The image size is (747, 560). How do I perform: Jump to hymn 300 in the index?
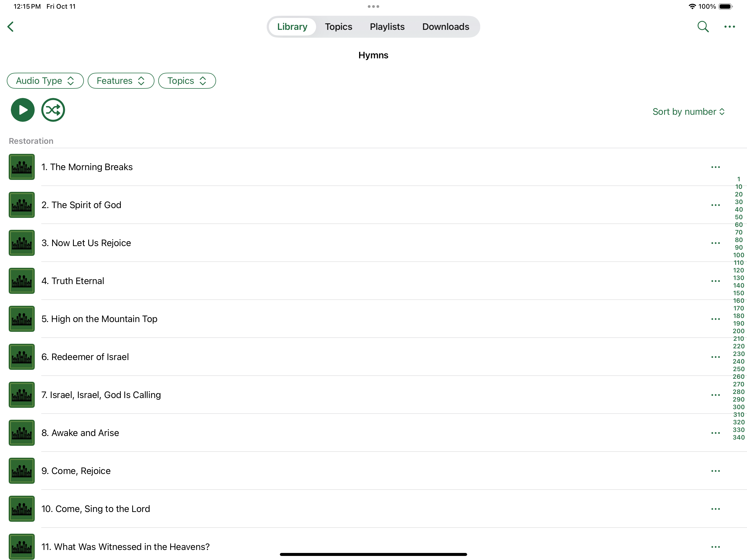(x=739, y=407)
